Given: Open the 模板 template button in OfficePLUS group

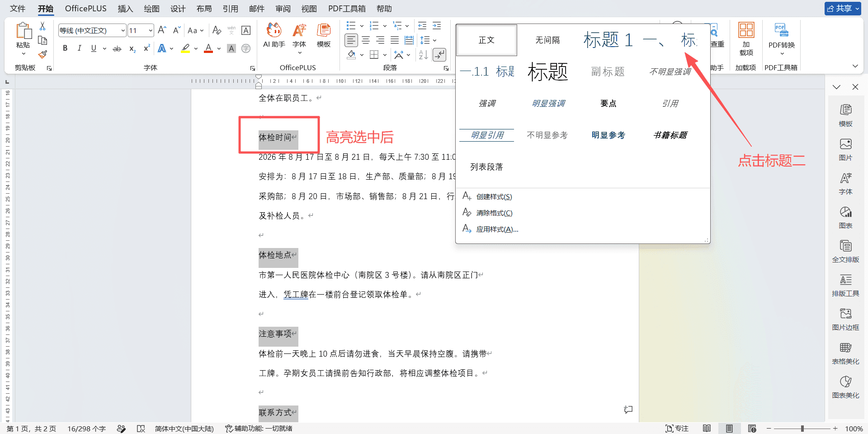Looking at the screenshot, I should point(324,35).
